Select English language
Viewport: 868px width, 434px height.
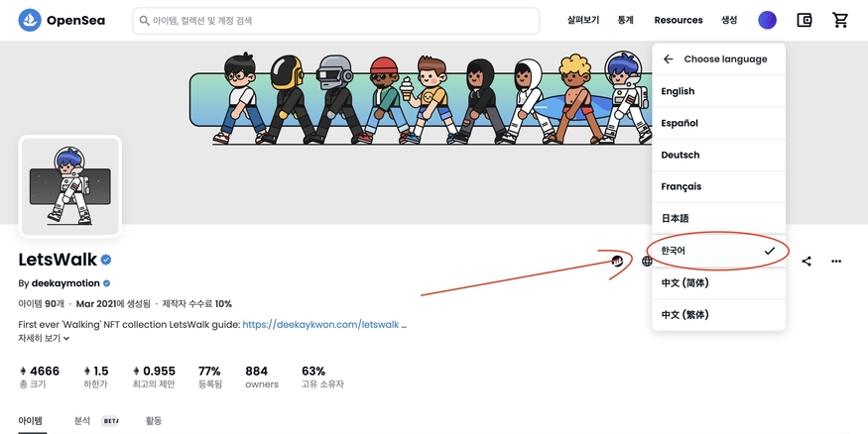pos(718,91)
